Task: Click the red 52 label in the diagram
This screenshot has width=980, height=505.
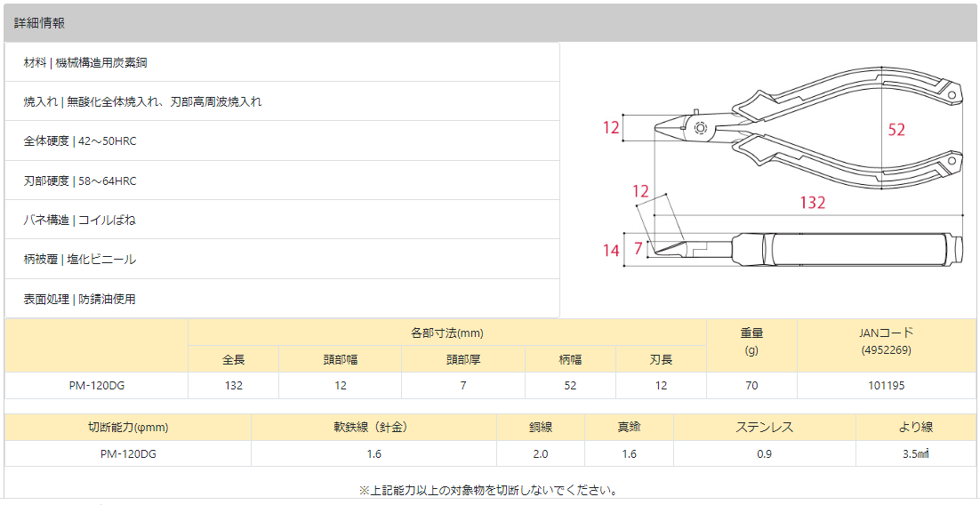Action: click(896, 130)
